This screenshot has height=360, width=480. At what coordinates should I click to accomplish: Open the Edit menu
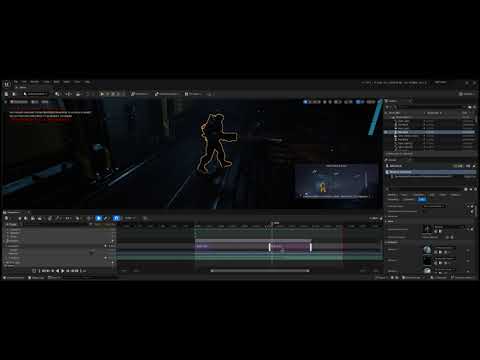pyautogui.click(x=24, y=82)
